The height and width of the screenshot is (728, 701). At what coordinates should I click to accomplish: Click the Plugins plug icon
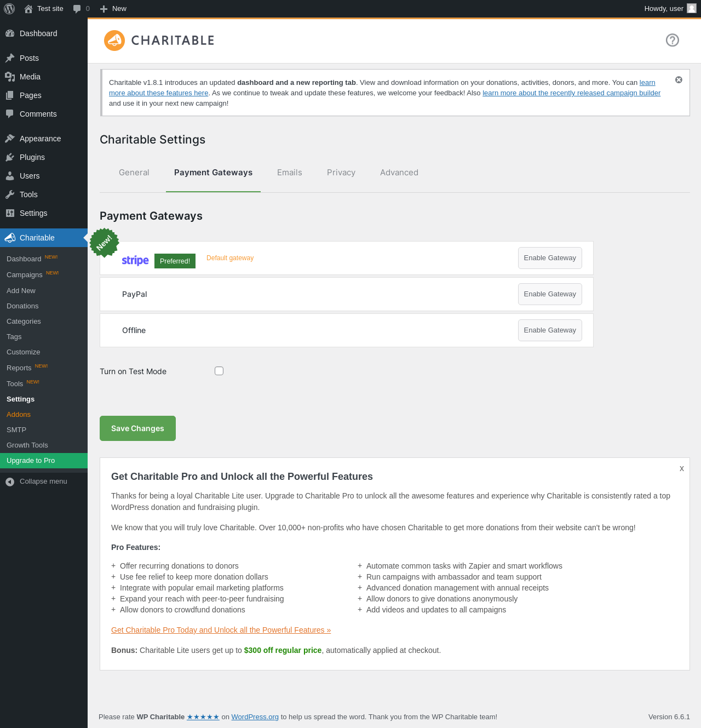coord(10,157)
